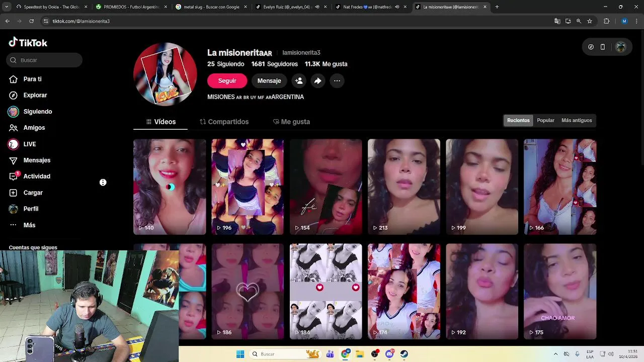Show hidden system tray icons

click(555, 354)
